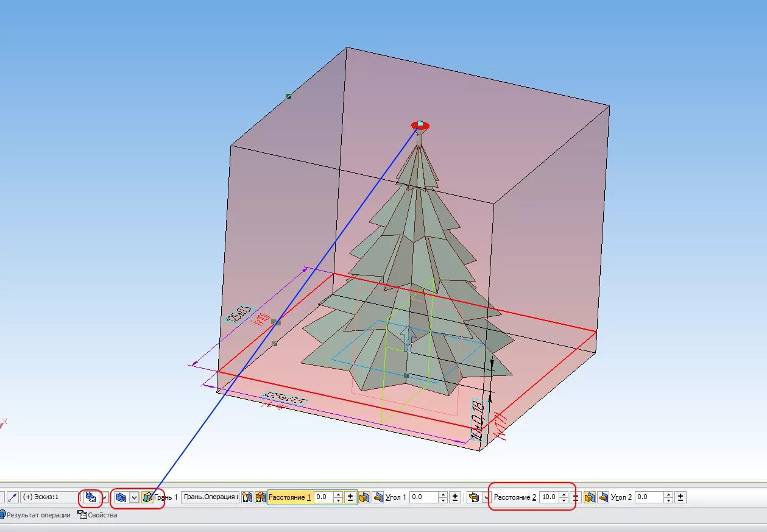Viewport: 767px width, 532px height.
Task: Click the Расстояние 2 value field
Action: (549, 497)
